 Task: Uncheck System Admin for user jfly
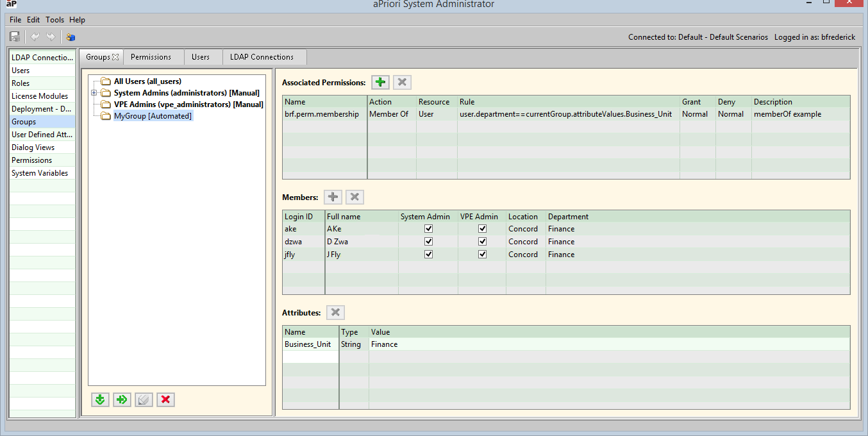pyautogui.click(x=428, y=255)
